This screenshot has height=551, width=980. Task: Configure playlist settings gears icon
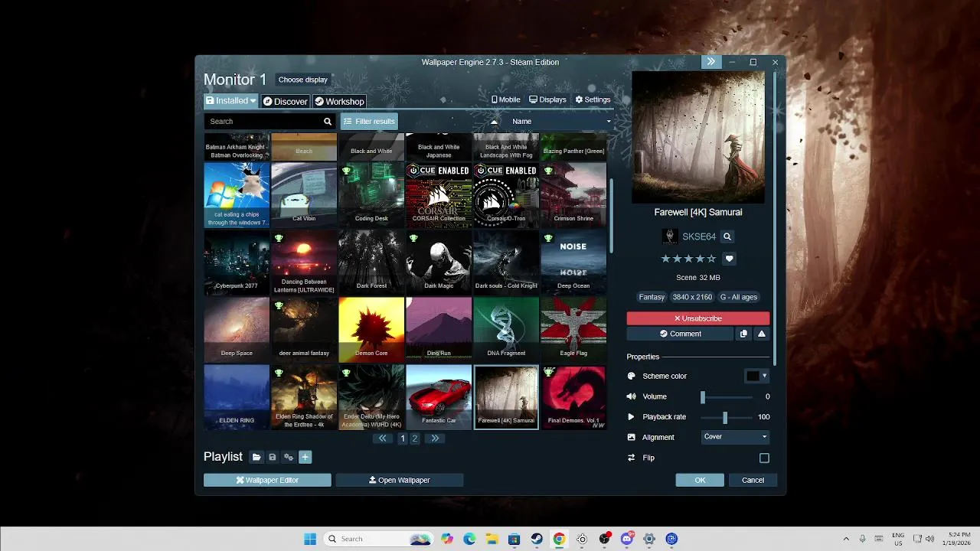click(289, 457)
